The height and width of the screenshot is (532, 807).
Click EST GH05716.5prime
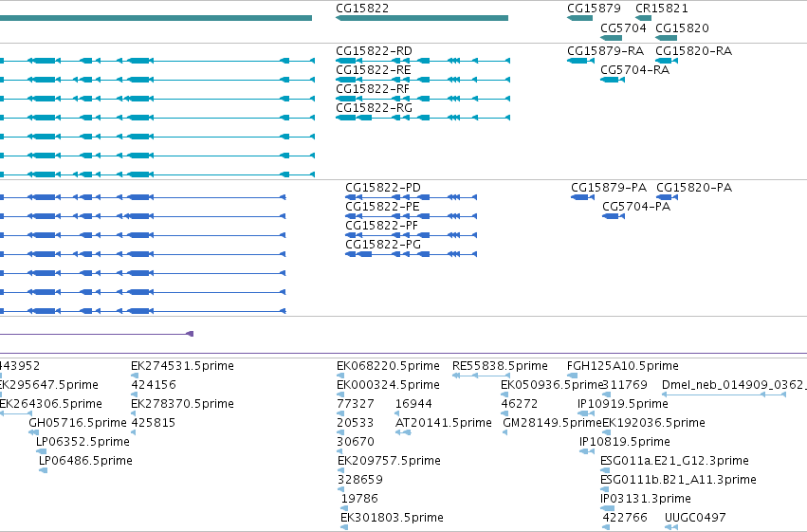(78, 423)
